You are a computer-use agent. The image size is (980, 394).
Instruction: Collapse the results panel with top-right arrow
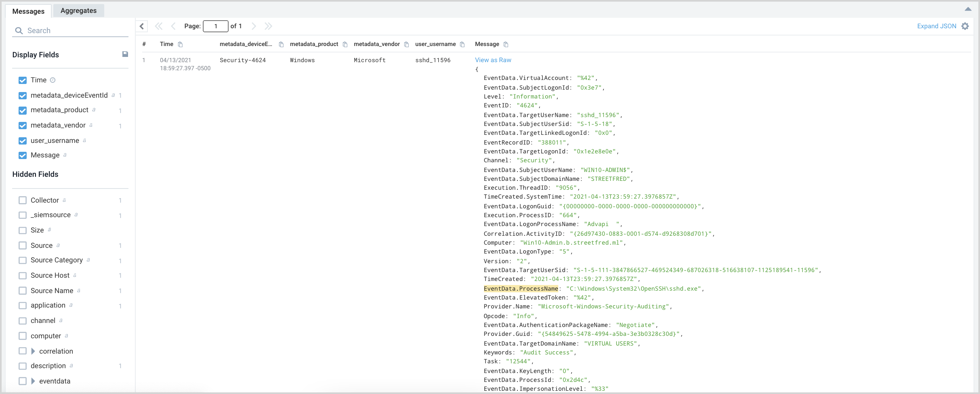pyautogui.click(x=968, y=9)
